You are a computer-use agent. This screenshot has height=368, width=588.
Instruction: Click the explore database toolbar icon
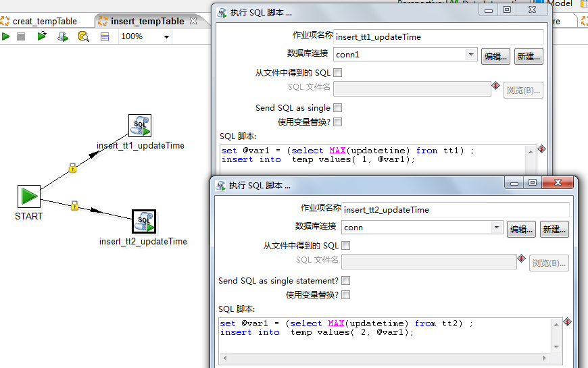point(83,36)
